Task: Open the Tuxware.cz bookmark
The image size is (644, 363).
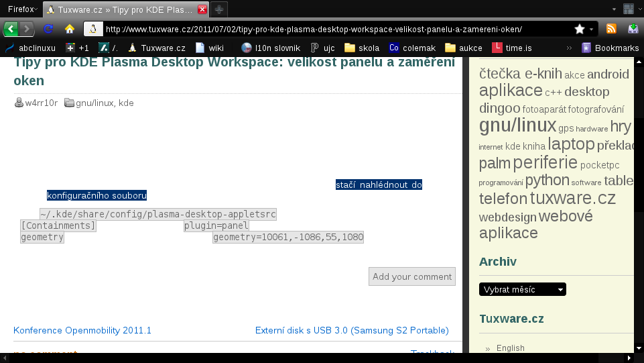Action: pyautogui.click(x=157, y=48)
